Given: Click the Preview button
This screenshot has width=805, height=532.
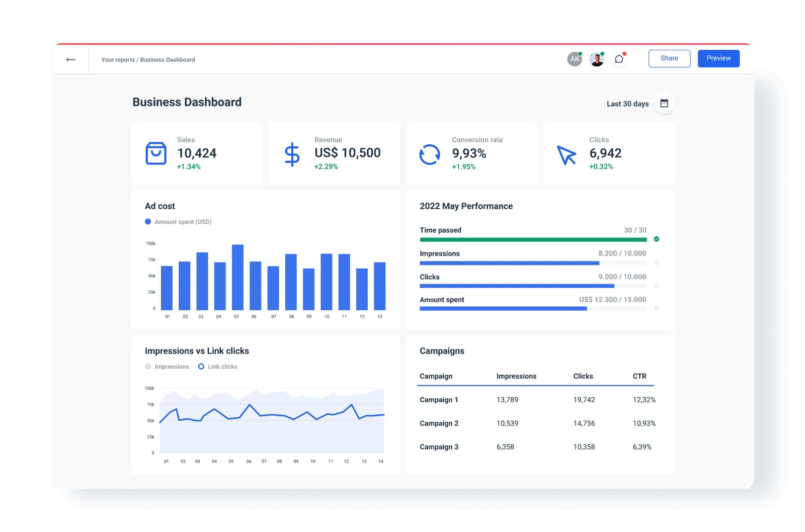Looking at the screenshot, I should coord(718,58).
